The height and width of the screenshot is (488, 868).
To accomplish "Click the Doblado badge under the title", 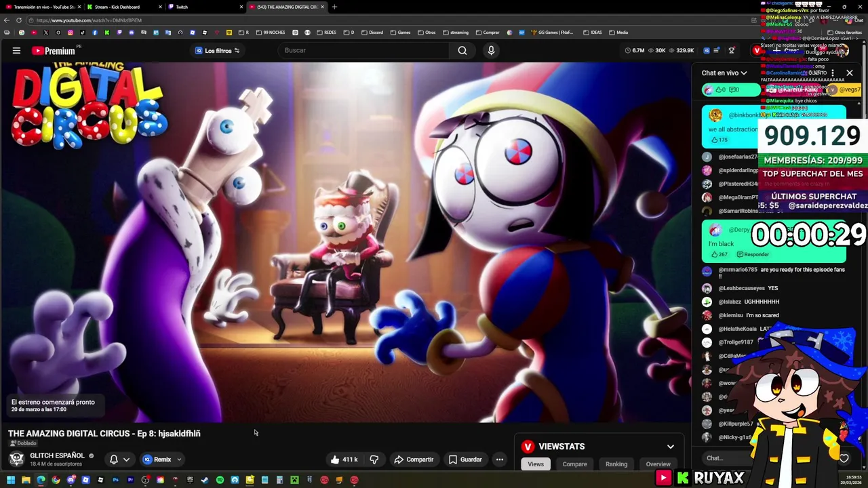I will tap(22, 443).
